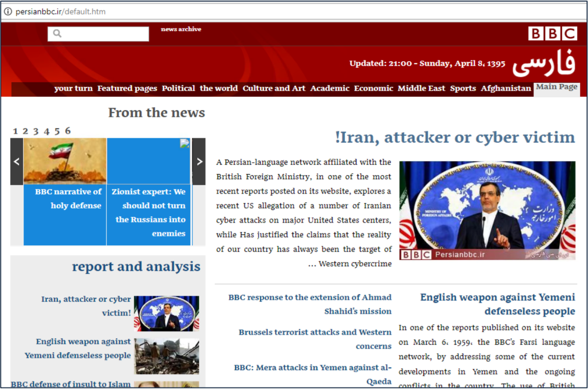Open 'Brussels terrorist attacks and Western concerns'

pyautogui.click(x=315, y=339)
